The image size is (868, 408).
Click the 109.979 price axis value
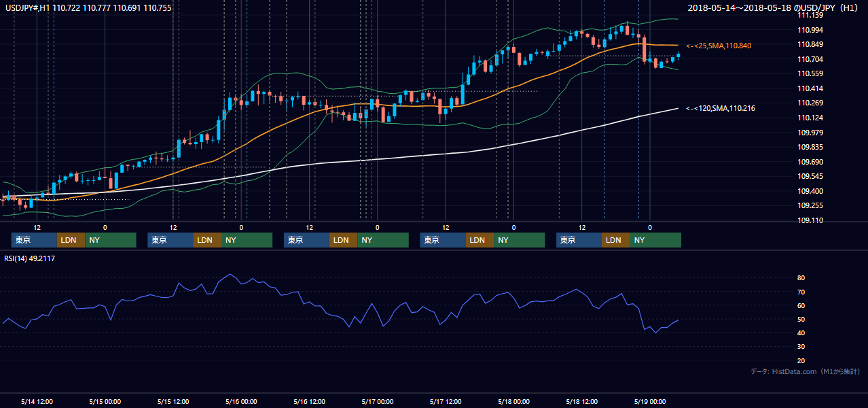point(810,133)
